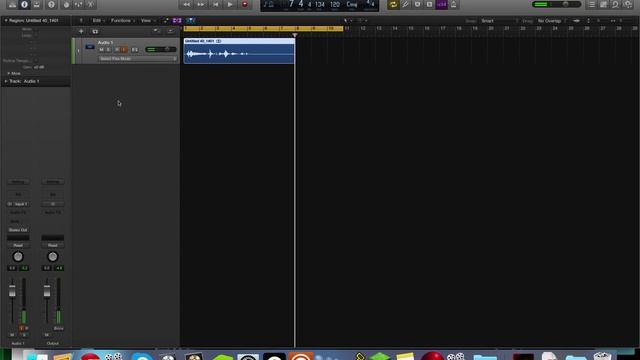Click the pan knob on Audio 1 strip
This screenshot has height=360, width=640.
point(18,257)
